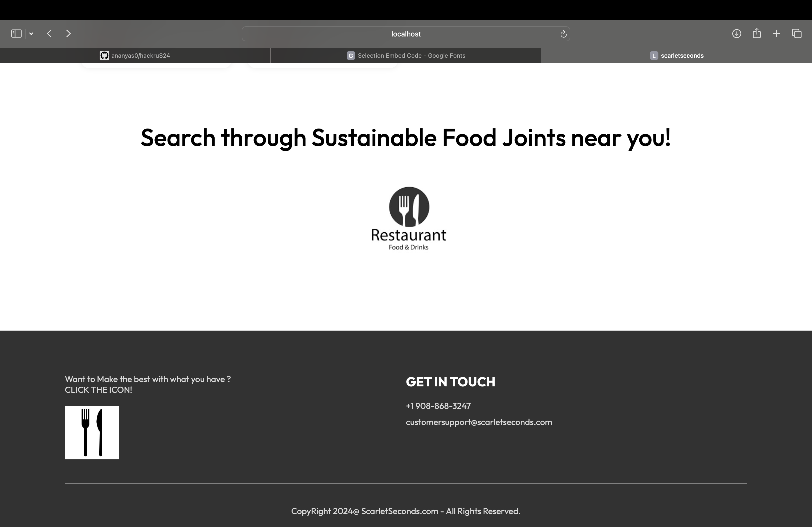Screen dimensions: 812x527
Task: Click the Search through Sustainable Food Joints heading
Action: tap(405, 138)
